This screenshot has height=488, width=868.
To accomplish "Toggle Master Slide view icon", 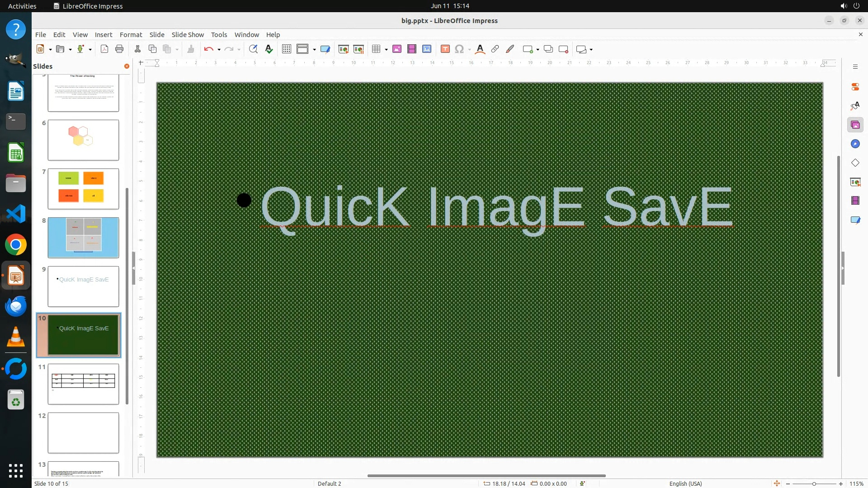I will [325, 49].
